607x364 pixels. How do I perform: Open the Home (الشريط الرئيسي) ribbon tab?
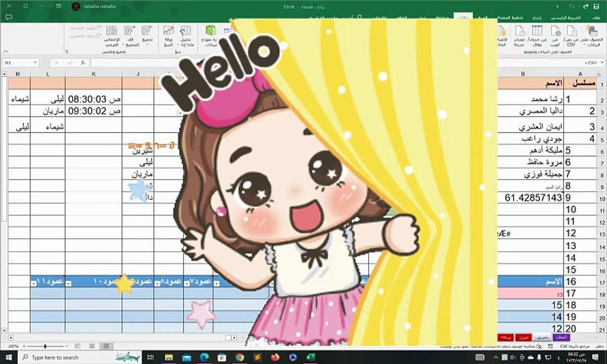pyautogui.click(x=566, y=17)
